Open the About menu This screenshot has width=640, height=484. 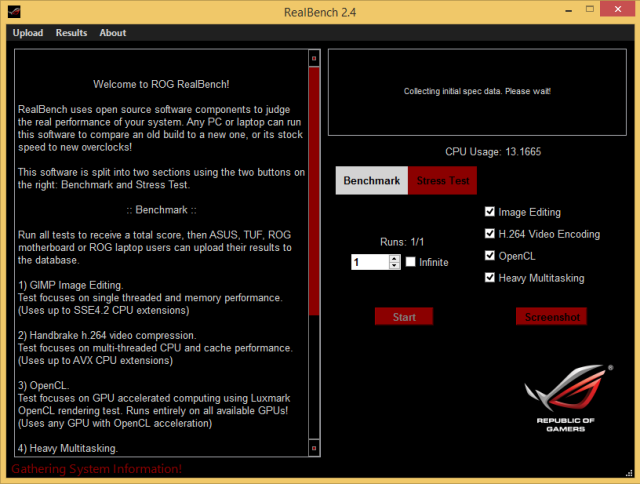click(x=113, y=33)
